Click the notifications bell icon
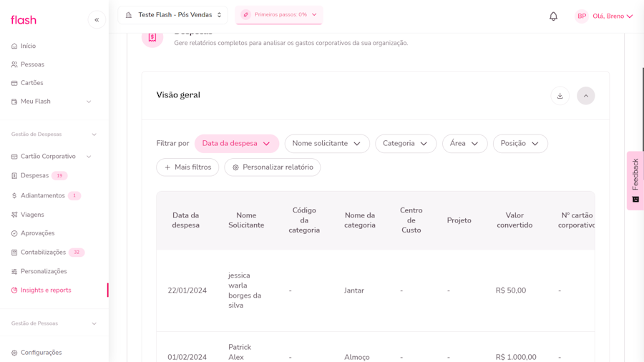 553,16
